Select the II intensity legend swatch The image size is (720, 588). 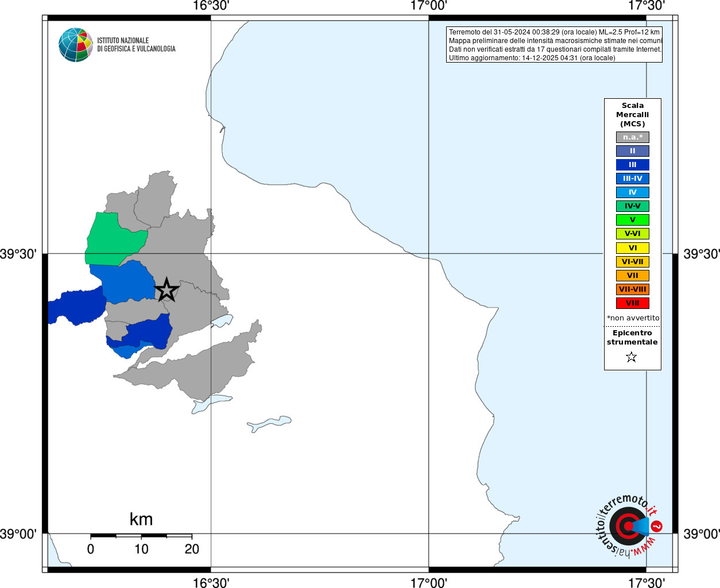point(633,151)
